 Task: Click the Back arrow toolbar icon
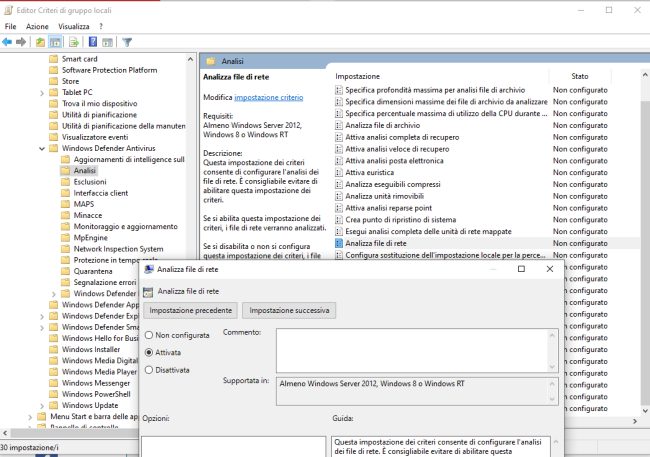(x=8, y=42)
